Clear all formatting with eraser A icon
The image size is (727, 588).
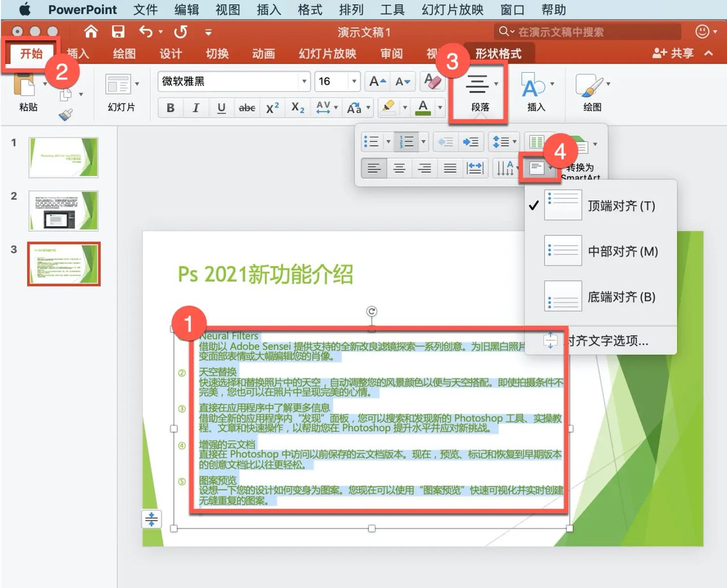coord(432,81)
